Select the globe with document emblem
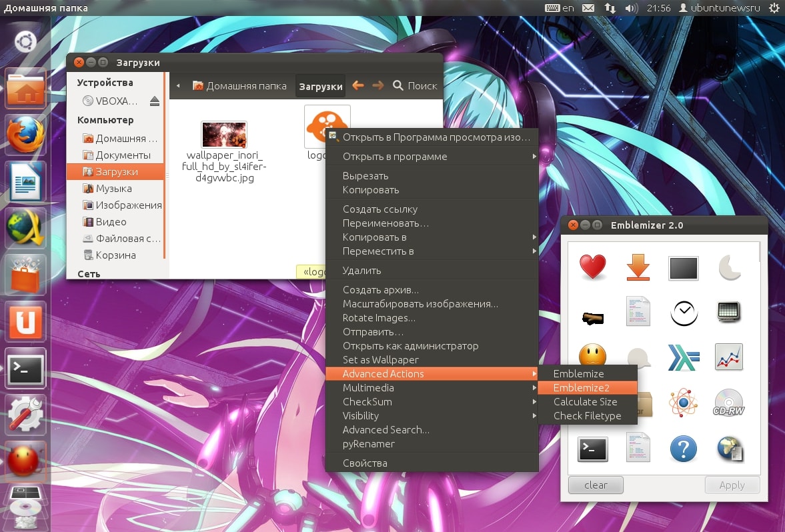The width and height of the screenshot is (785, 532). tap(730, 449)
